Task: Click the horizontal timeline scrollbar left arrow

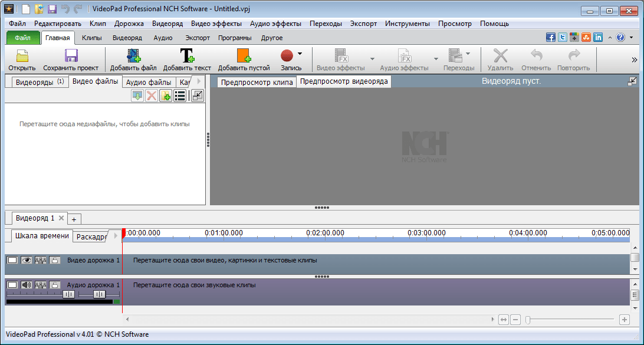Action: point(127,319)
